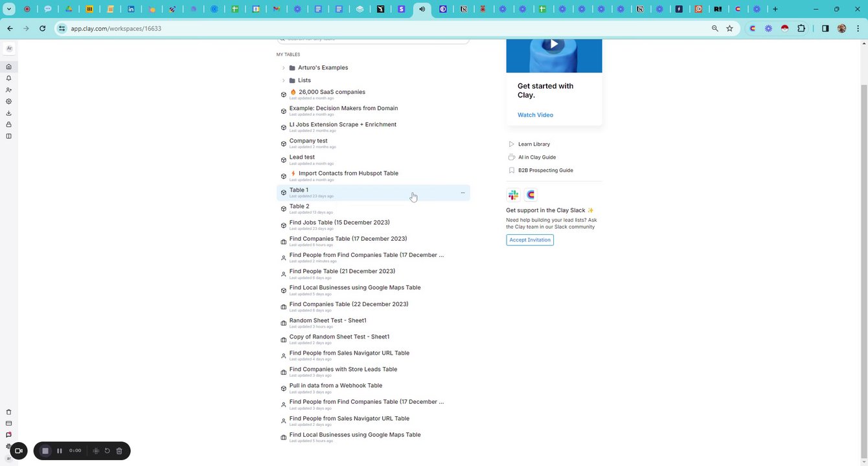Click the download icon in the sidebar
This screenshot has width=868, height=466.
pos(8,113)
